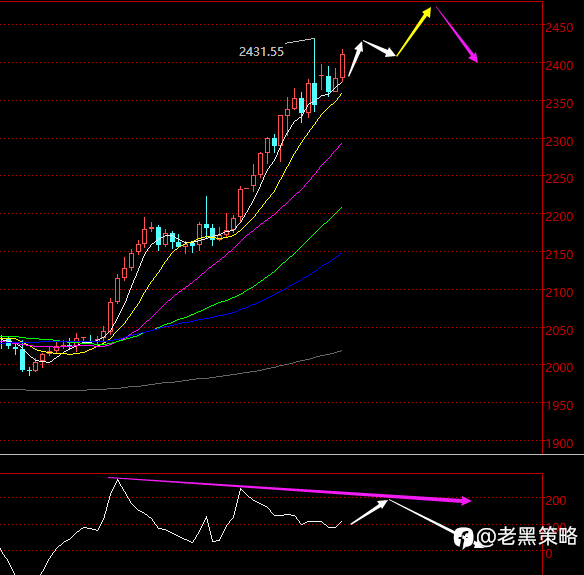Viewport: 584px width, 575px height.
Task: Select the 2400 price axis label
Action: coord(559,66)
